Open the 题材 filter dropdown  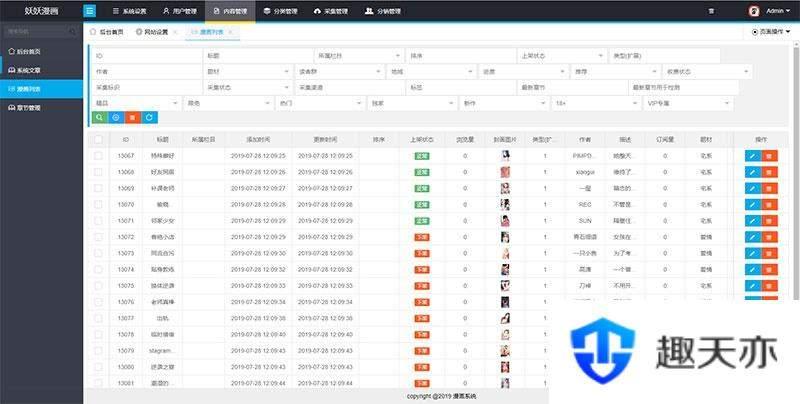pyautogui.click(x=248, y=72)
